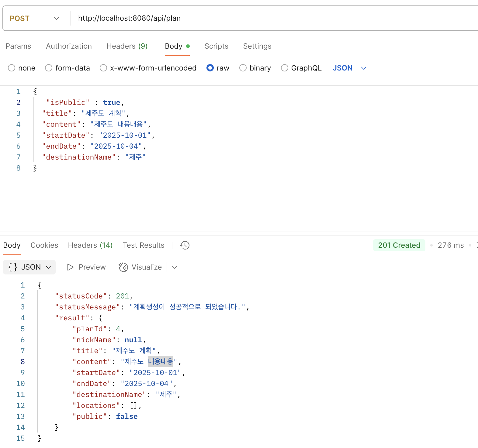478x448 pixels.
Task: Click the request URL field
Action: pyautogui.click(x=243, y=19)
